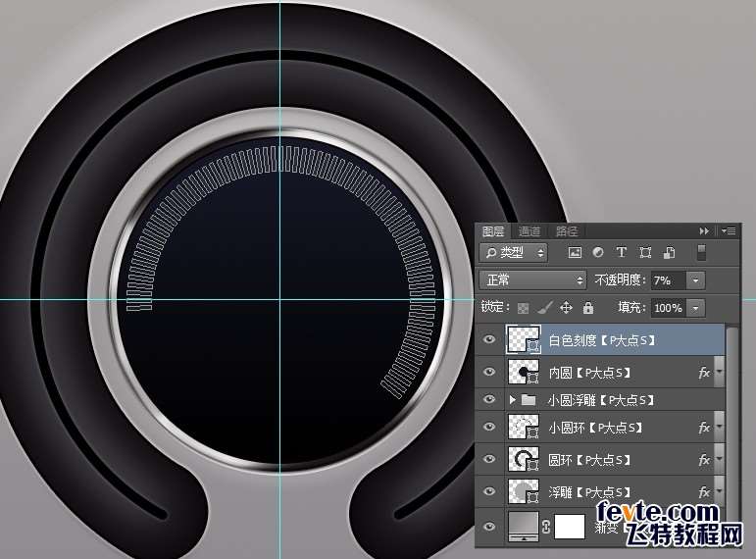This screenshot has width=756, height=559.
Task: Click the opacity 7% value field
Action: point(669,280)
